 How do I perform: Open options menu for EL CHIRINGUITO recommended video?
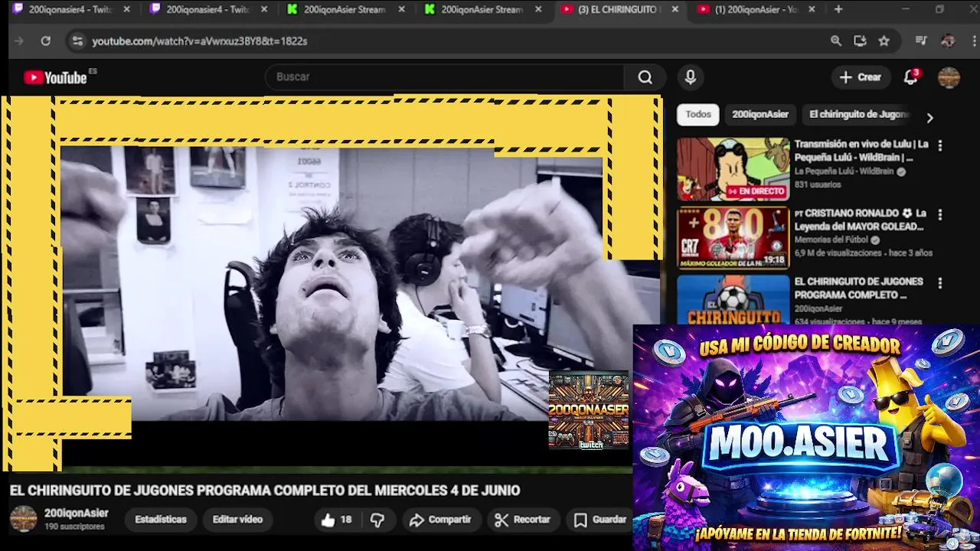pos(940,282)
